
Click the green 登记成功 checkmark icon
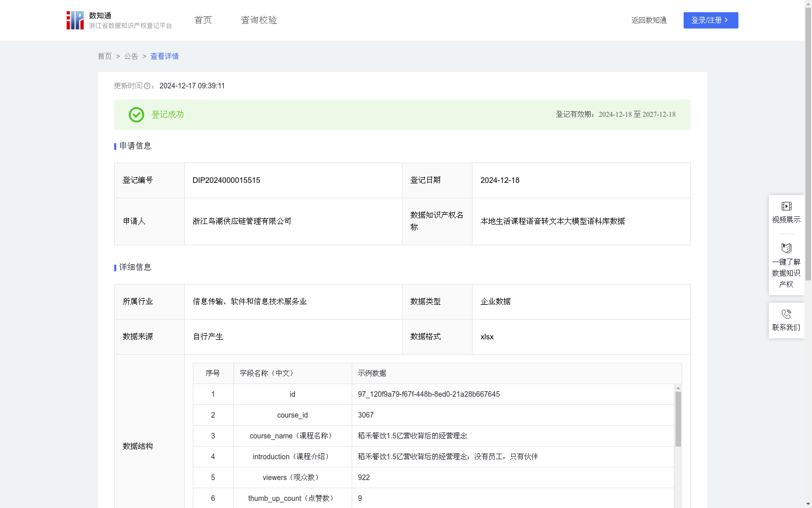(x=136, y=115)
